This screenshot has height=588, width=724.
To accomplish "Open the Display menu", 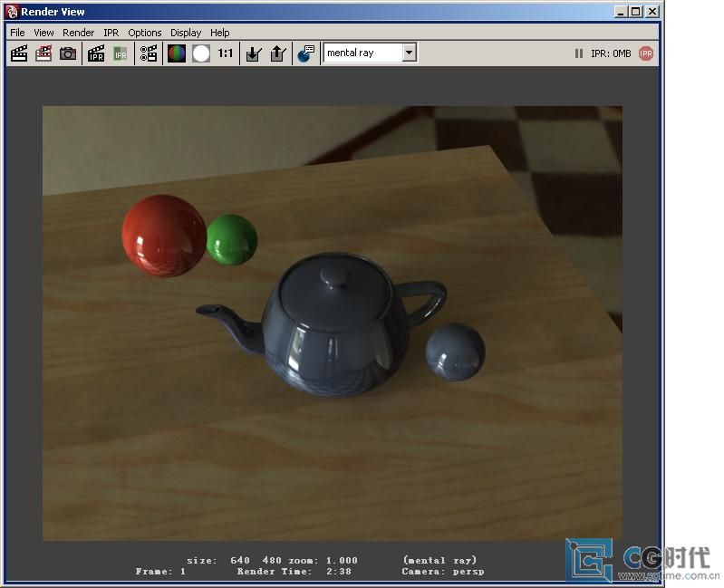I will (186, 33).
